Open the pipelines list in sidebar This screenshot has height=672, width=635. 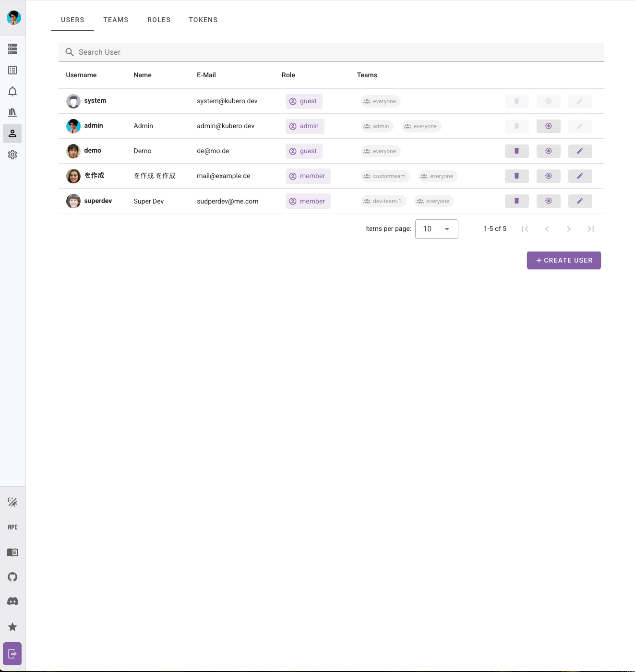12,49
